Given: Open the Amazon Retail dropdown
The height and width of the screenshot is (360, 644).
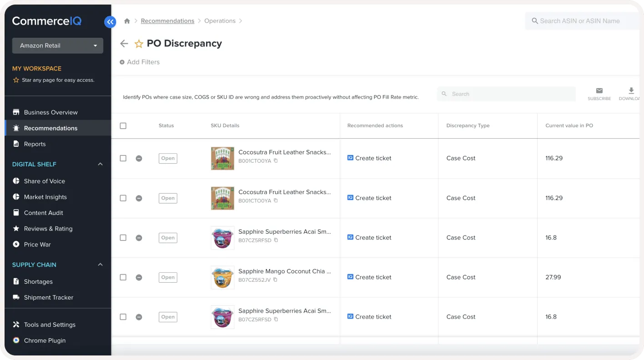Looking at the screenshot, I should [58, 45].
